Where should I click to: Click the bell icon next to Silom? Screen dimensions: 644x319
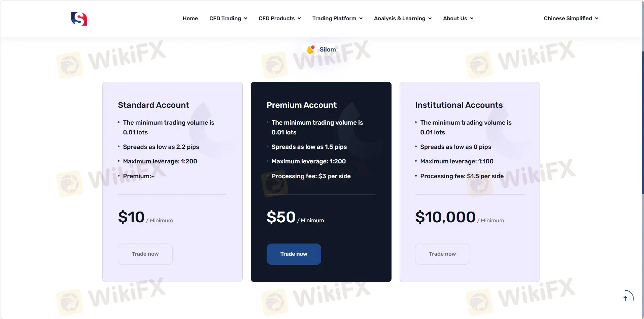[310, 49]
